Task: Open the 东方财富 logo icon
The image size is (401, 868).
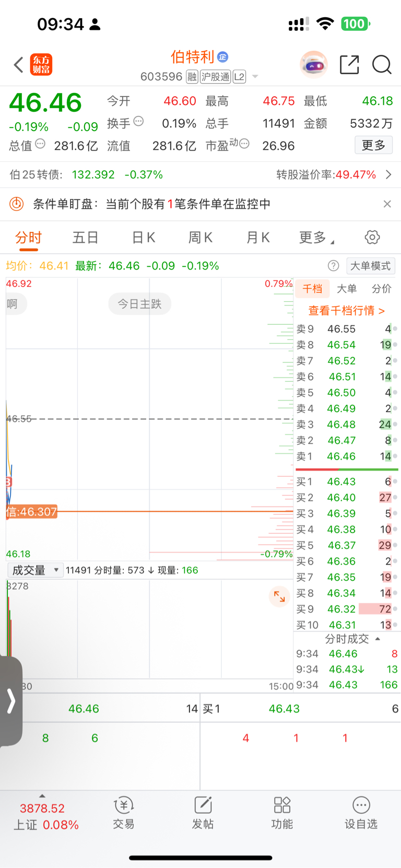Action: click(x=41, y=65)
